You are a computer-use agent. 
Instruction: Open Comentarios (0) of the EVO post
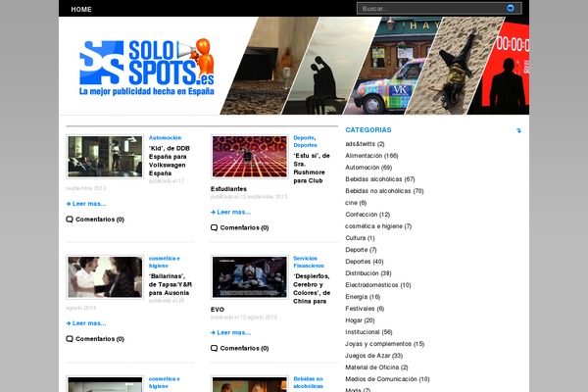tap(244, 348)
